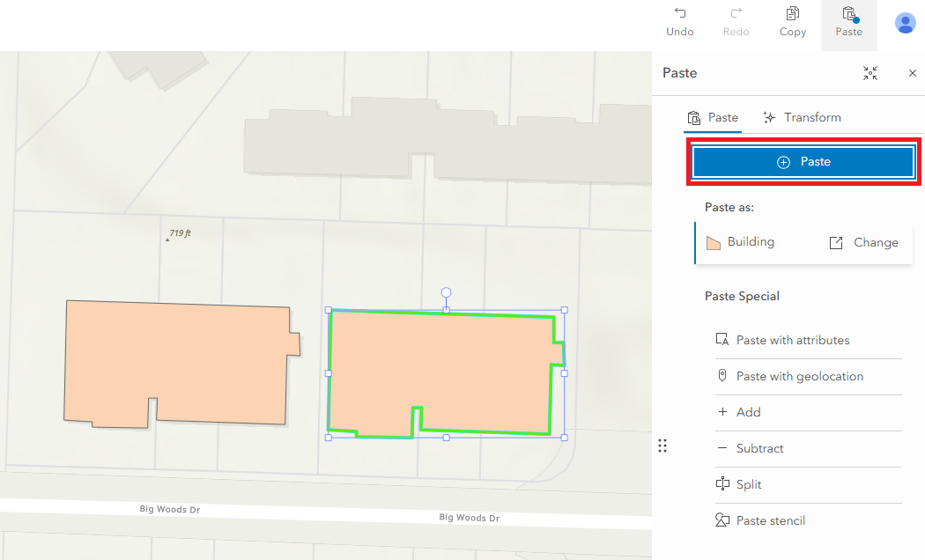Select the Split icon in Paste Special
Screen dimensions: 925x560
point(721,484)
